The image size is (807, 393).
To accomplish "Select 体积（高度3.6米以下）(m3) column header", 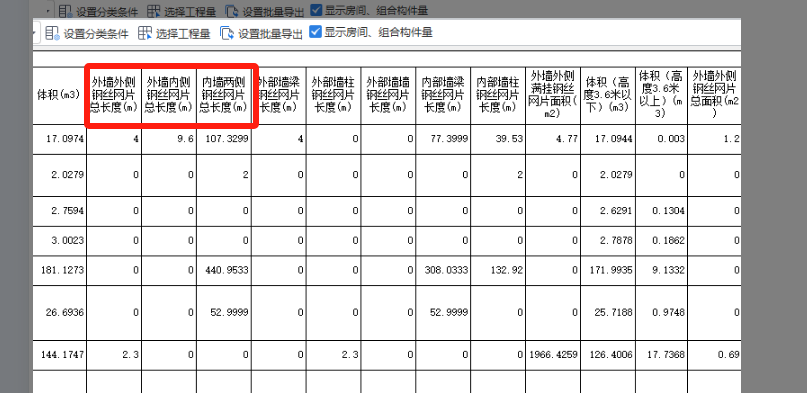I will click(x=608, y=95).
